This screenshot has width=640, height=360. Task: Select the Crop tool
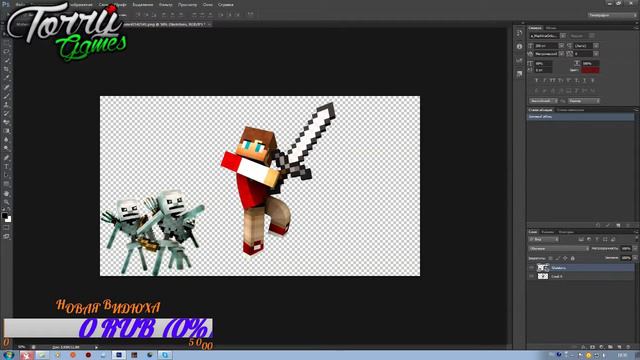coord(7,69)
